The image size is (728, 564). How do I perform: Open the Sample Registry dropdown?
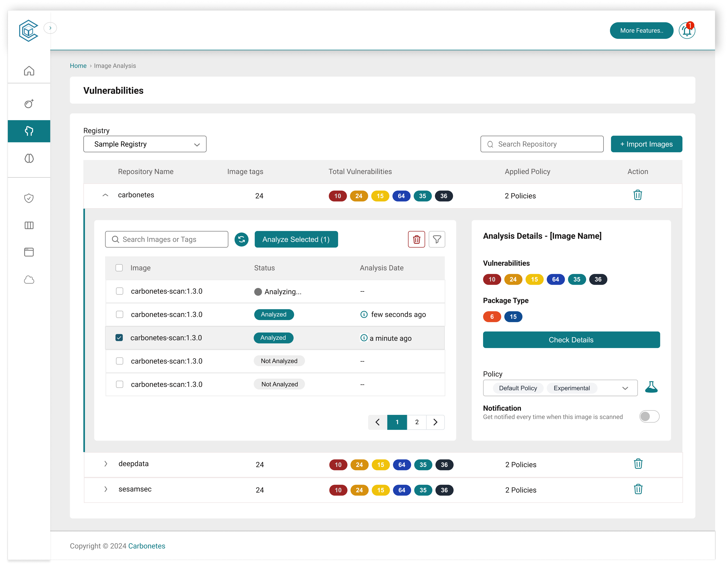[x=145, y=144]
